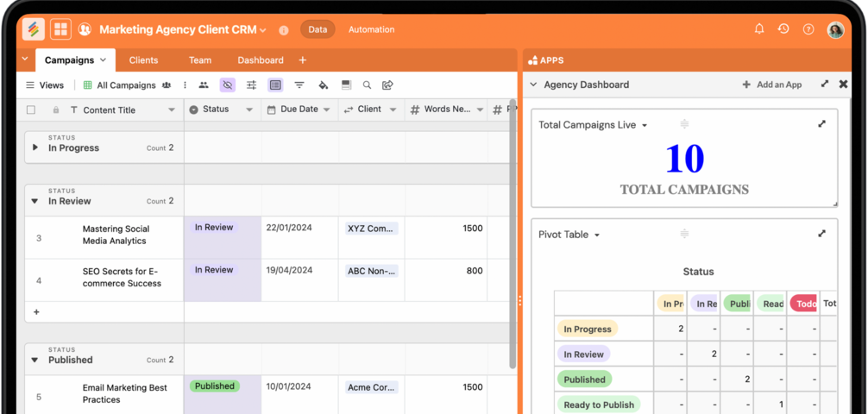Image resolution: width=868 pixels, height=414 pixels.
Task: Open the Automation tab
Action: pos(371,29)
